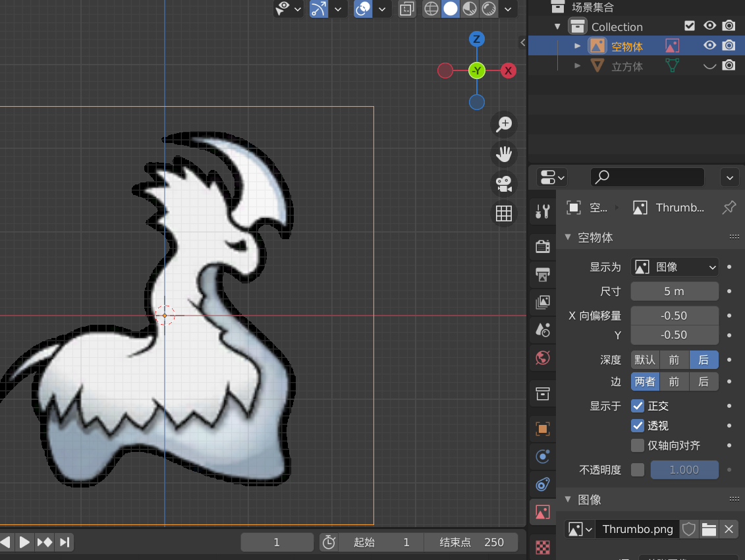Click the red X axis gizmo handle
This screenshot has height=560, width=745.
pos(509,71)
